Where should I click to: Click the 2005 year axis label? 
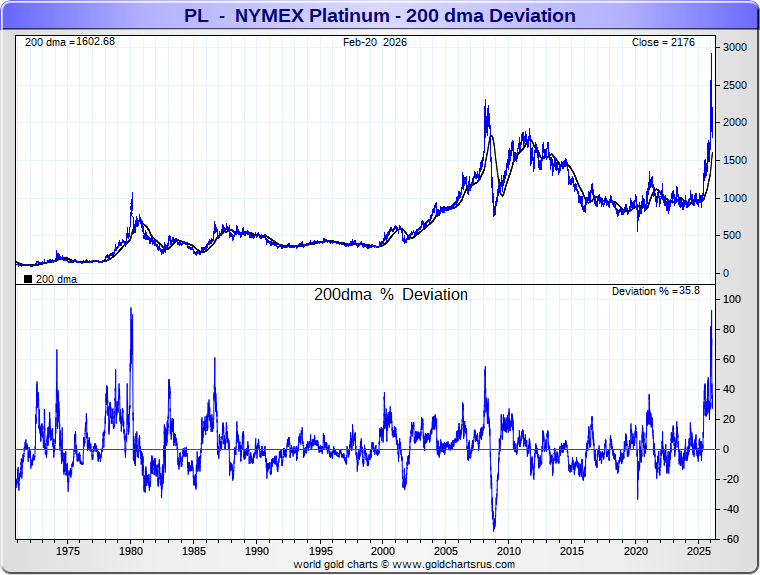(445, 551)
